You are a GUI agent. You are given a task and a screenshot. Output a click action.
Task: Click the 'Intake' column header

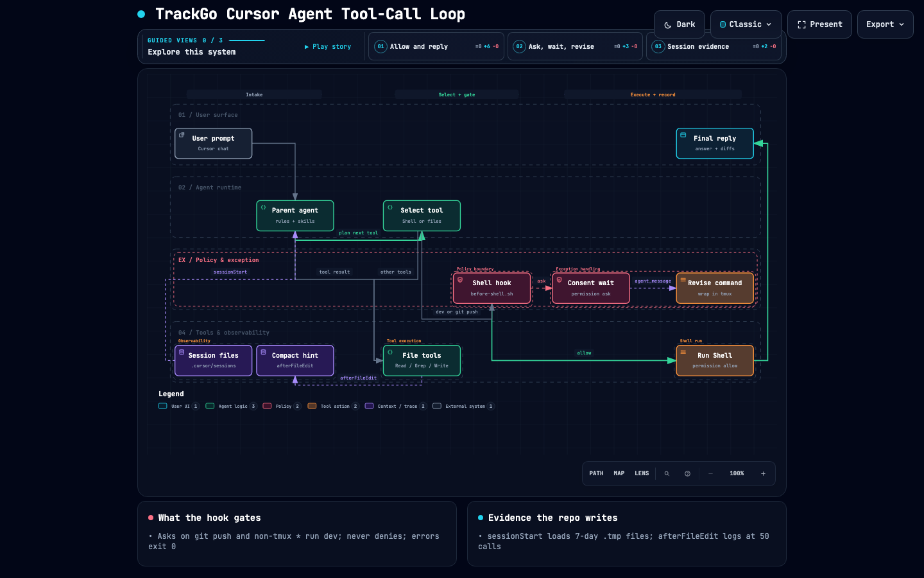254,94
